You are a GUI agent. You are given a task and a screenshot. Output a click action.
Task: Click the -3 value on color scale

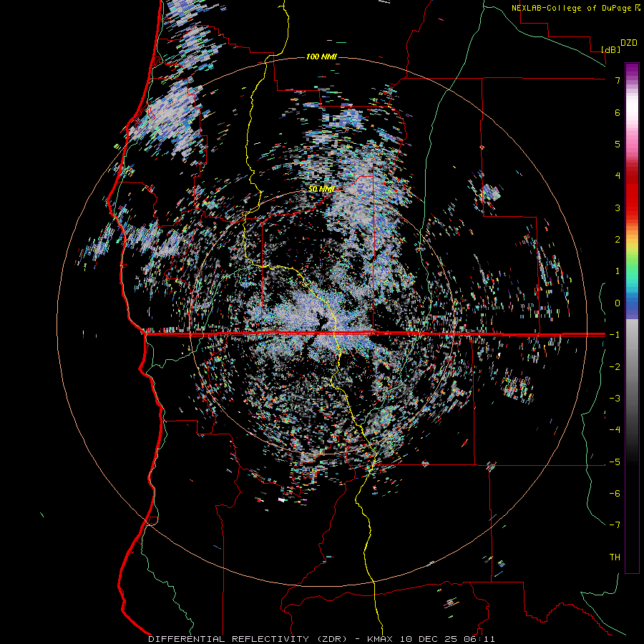click(615, 398)
